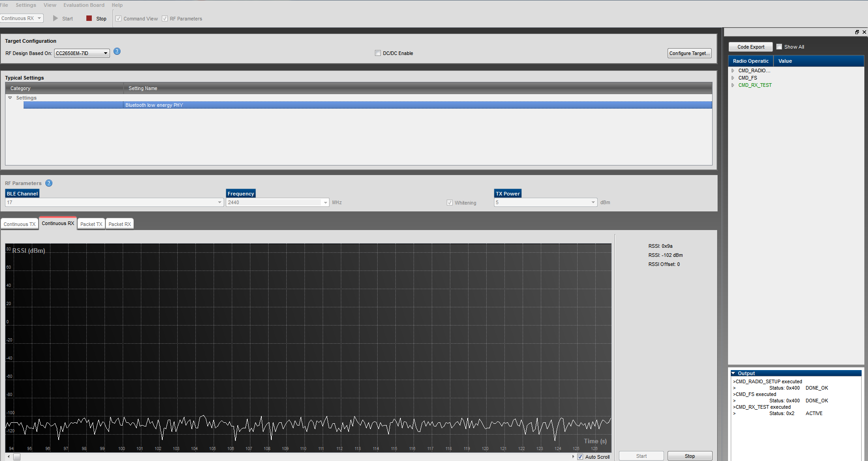Click the graph scrollbar left arrow

coord(9,457)
